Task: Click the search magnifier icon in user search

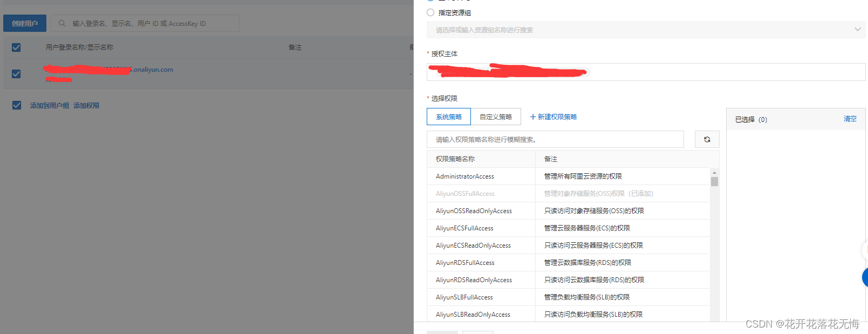Action: point(62,23)
